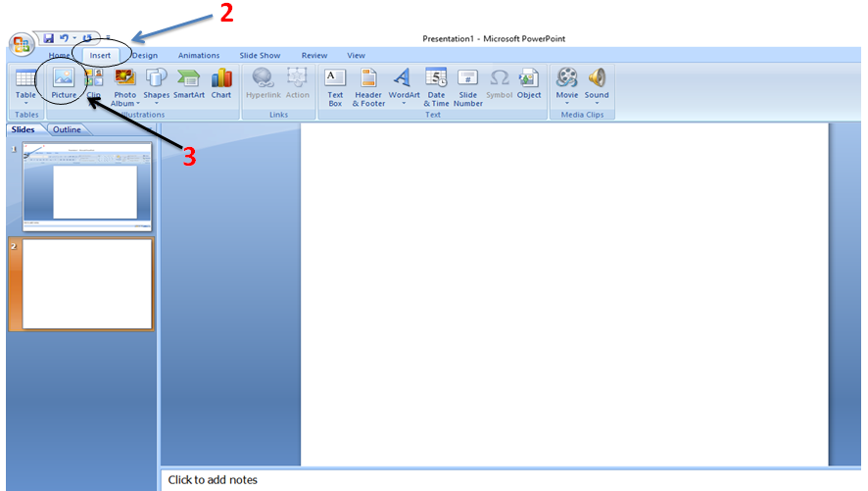
Task: Insert Date & Time field
Action: [436, 87]
